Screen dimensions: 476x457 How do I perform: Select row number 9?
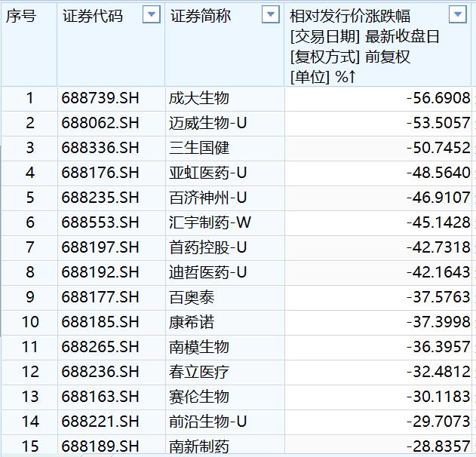[x=30, y=297]
